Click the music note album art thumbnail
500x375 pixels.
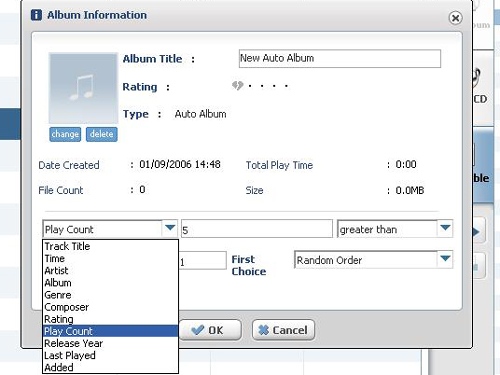(83, 88)
